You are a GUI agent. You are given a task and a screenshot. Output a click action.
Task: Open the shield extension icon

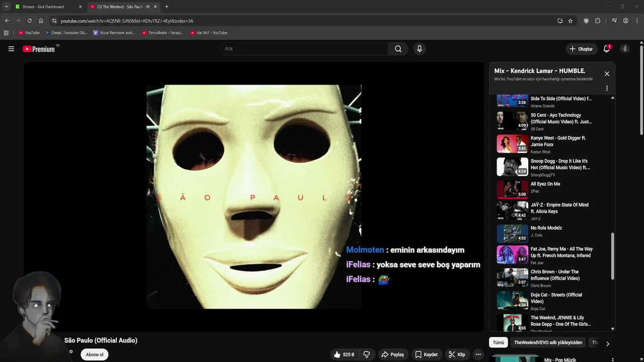click(x=586, y=21)
